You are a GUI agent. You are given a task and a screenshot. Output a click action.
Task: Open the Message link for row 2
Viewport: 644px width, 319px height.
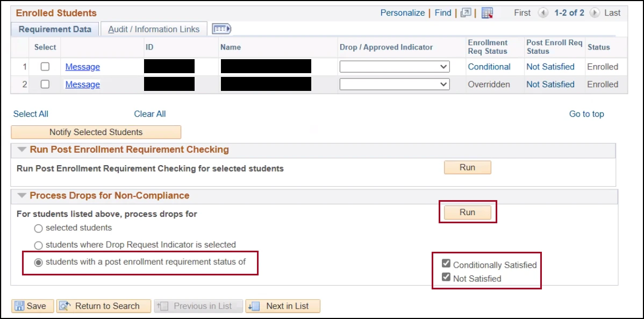83,84
